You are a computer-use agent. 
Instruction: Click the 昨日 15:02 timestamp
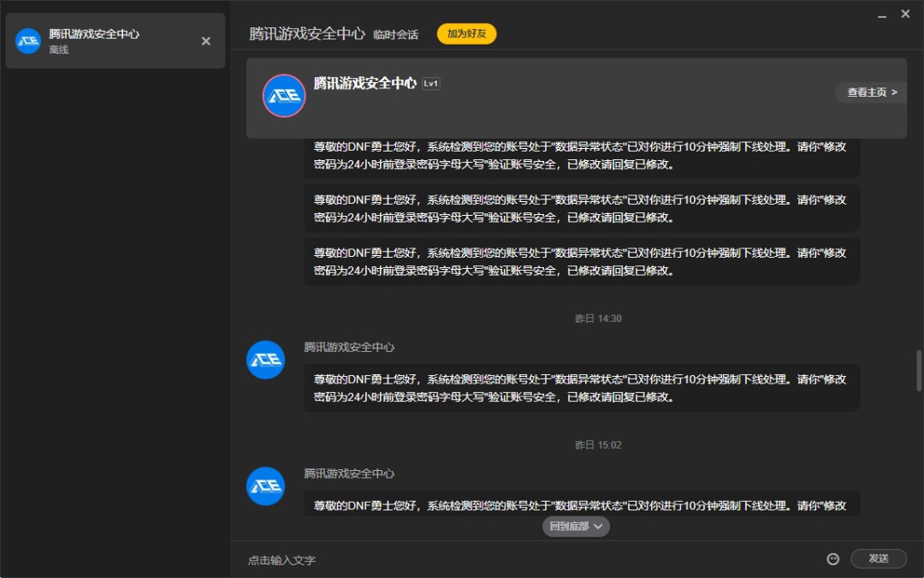pos(598,444)
